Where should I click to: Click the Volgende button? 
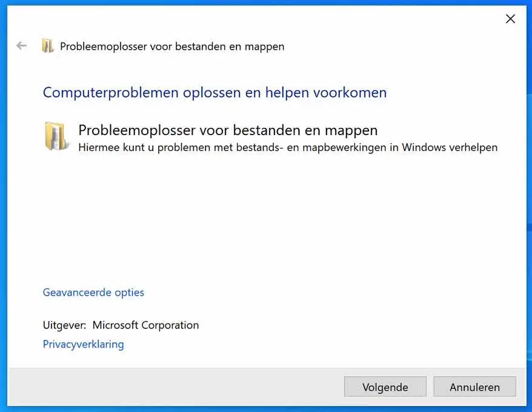(385, 387)
